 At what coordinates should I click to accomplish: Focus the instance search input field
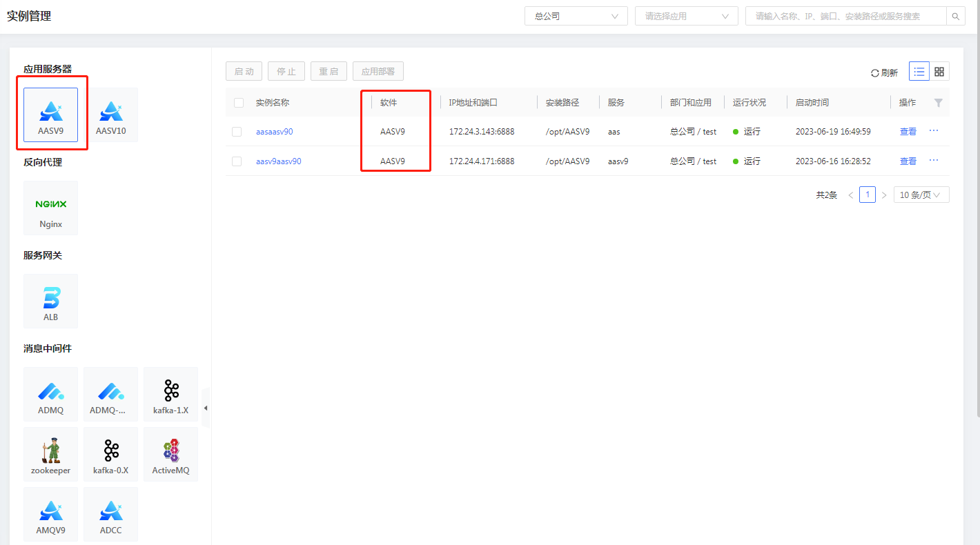pyautogui.click(x=846, y=16)
